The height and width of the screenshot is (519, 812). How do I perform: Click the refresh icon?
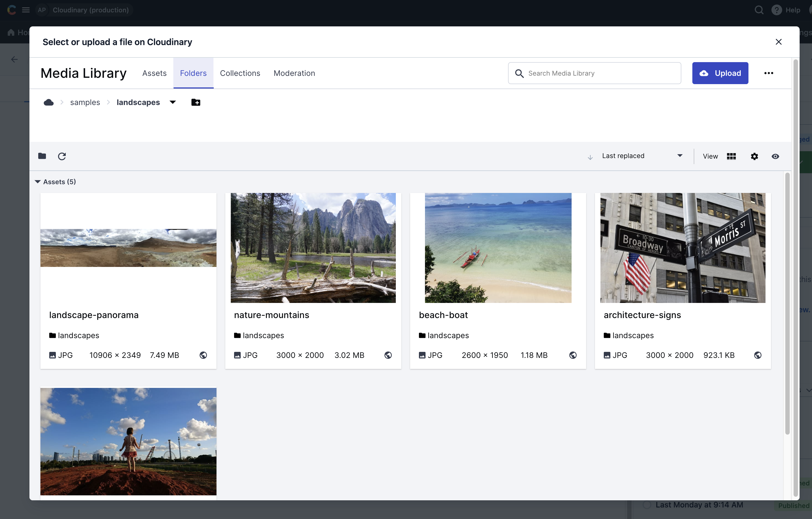click(62, 156)
